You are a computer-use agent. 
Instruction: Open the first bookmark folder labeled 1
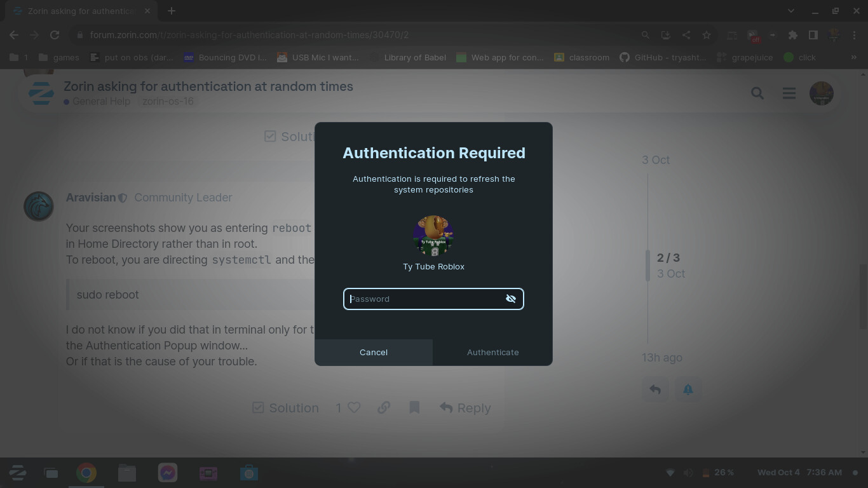pyautogui.click(x=18, y=57)
